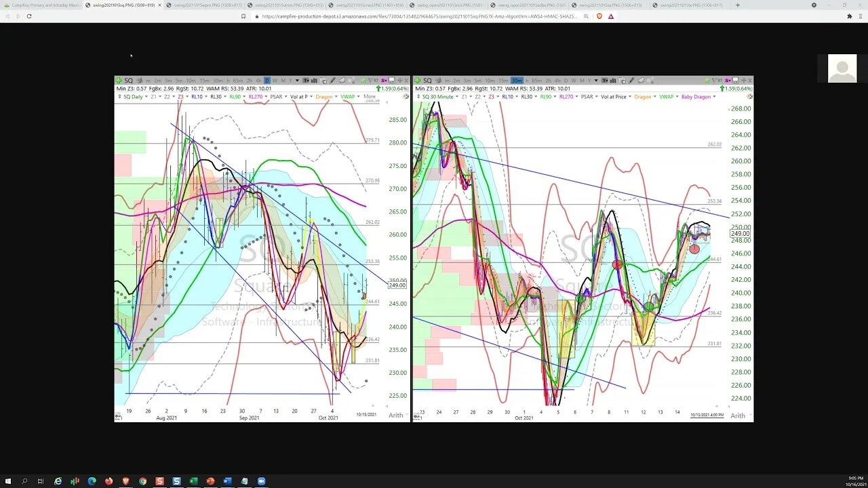Open Excel from the taskbar
This screenshot has width=868, height=488.
pyautogui.click(x=193, y=481)
